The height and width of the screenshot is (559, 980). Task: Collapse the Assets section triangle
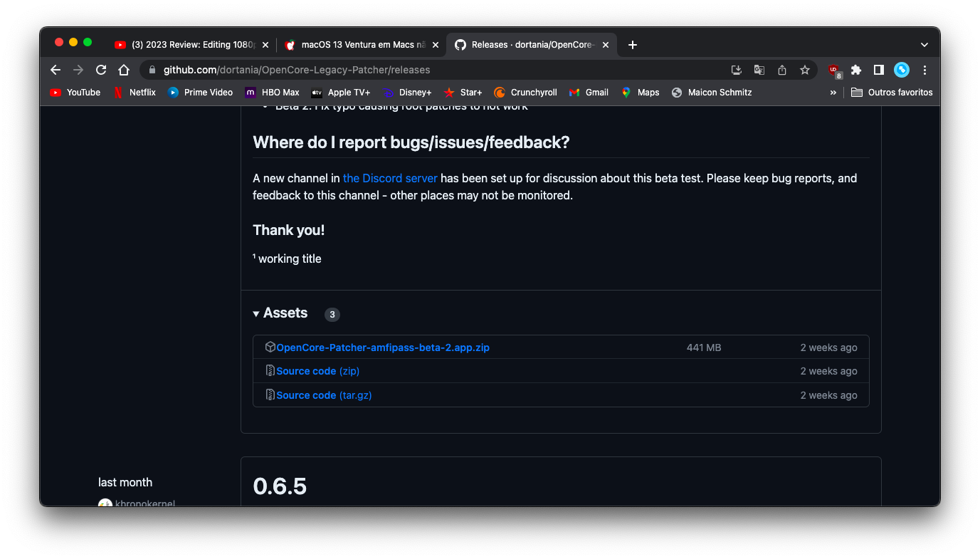point(256,314)
